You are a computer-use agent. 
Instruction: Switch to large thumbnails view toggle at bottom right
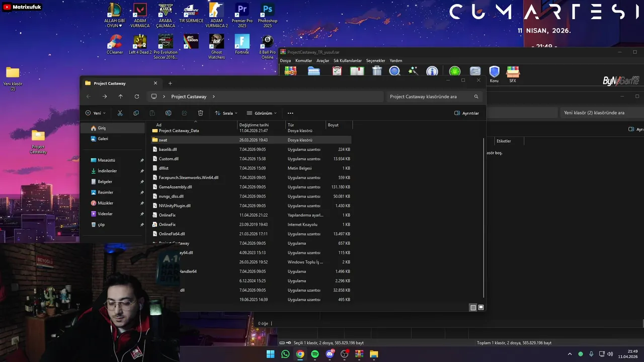click(x=481, y=307)
